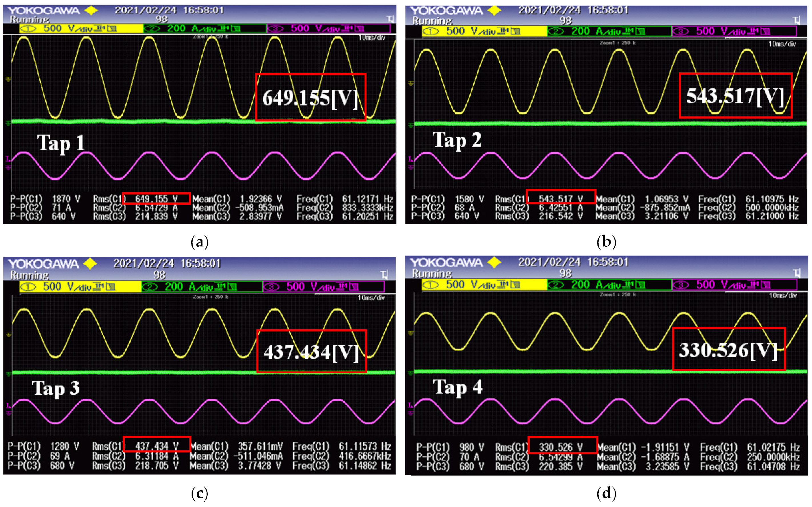This screenshot has width=812, height=507.
Task: Click the yellow Yokogawa diamond logo in panel (a)
Action: click(91, 11)
